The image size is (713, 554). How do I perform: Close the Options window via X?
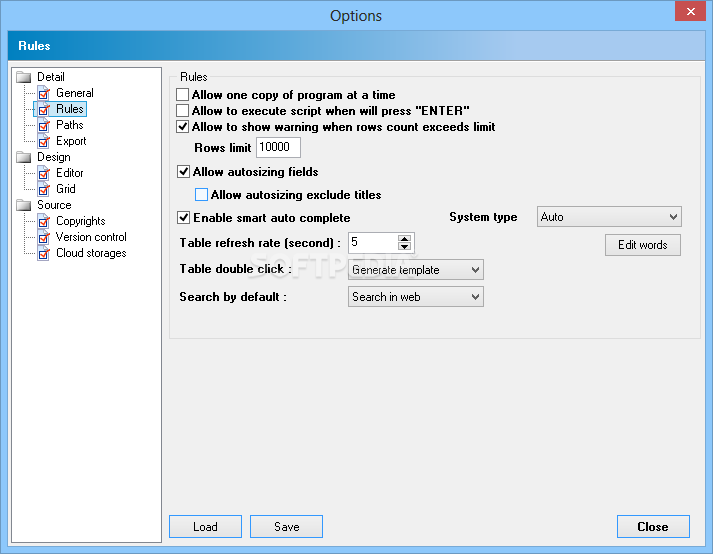point(690,11)
